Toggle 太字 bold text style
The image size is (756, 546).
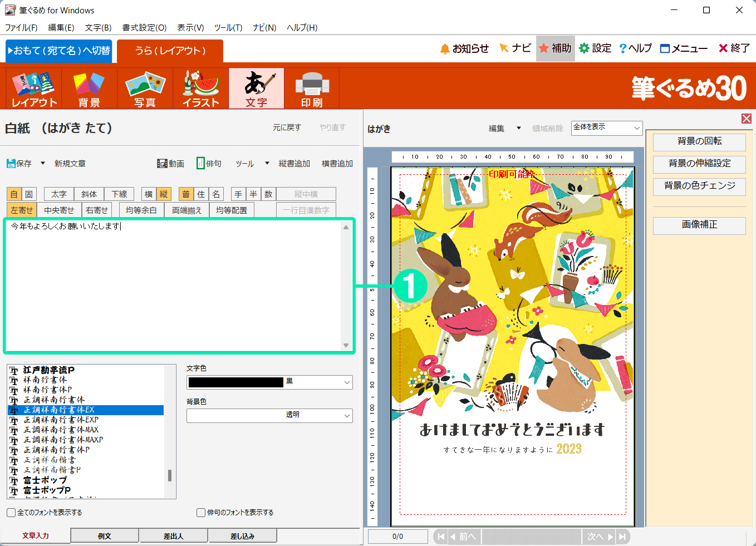58,194
